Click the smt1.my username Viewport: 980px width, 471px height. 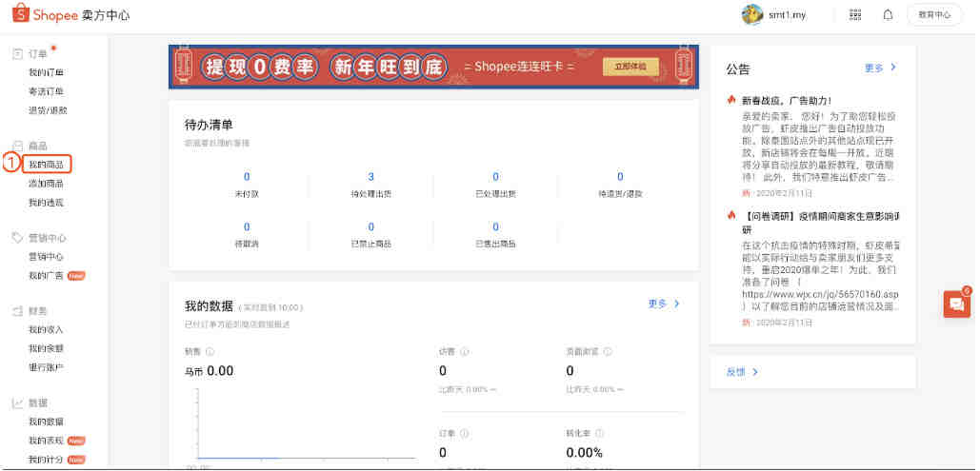click(x=787, y=15)
